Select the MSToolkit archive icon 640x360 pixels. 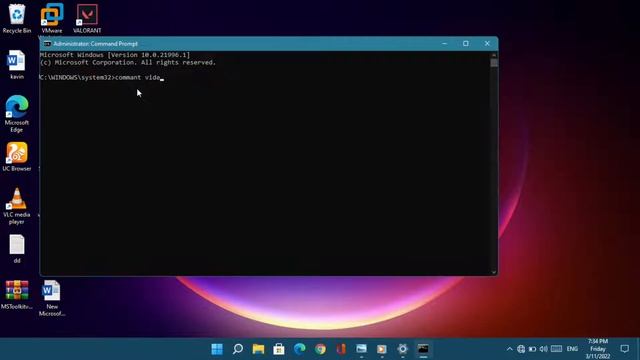click(17, 295)
